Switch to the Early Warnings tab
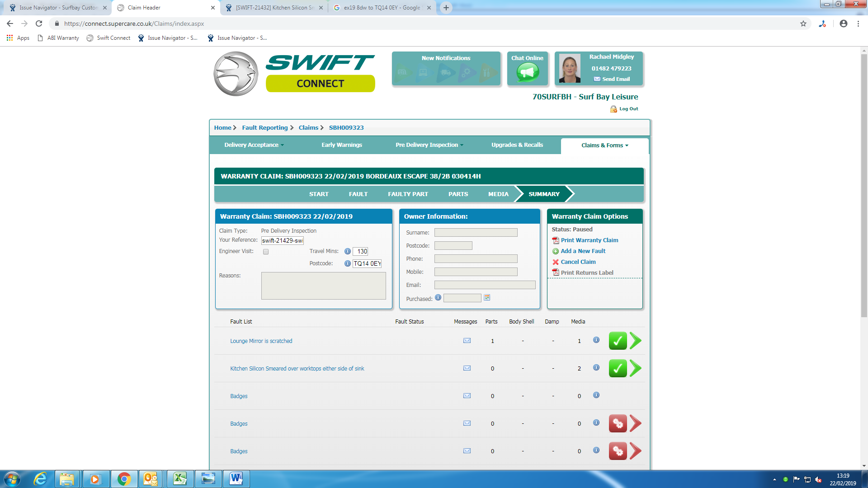 tap(341, 145)
